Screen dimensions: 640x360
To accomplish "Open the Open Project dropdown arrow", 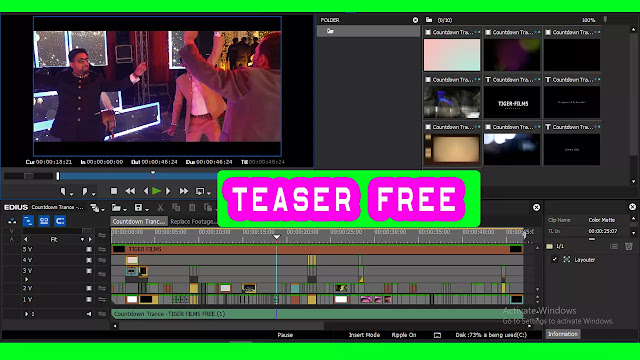I will point(125,210).
